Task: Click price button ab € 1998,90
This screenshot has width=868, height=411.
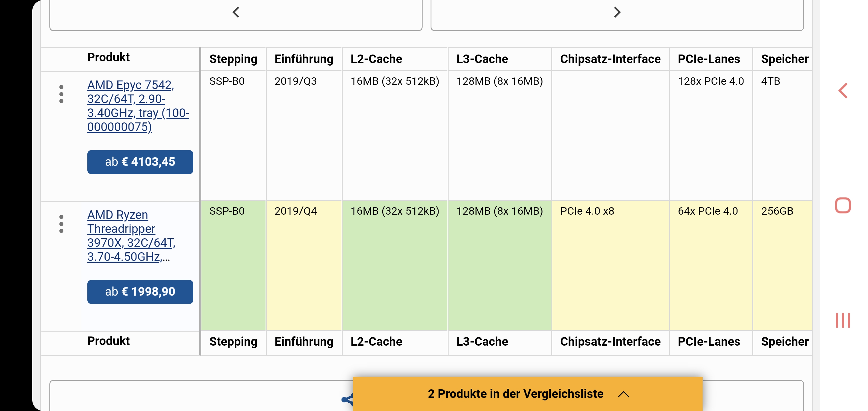Action: coord(140,292)
